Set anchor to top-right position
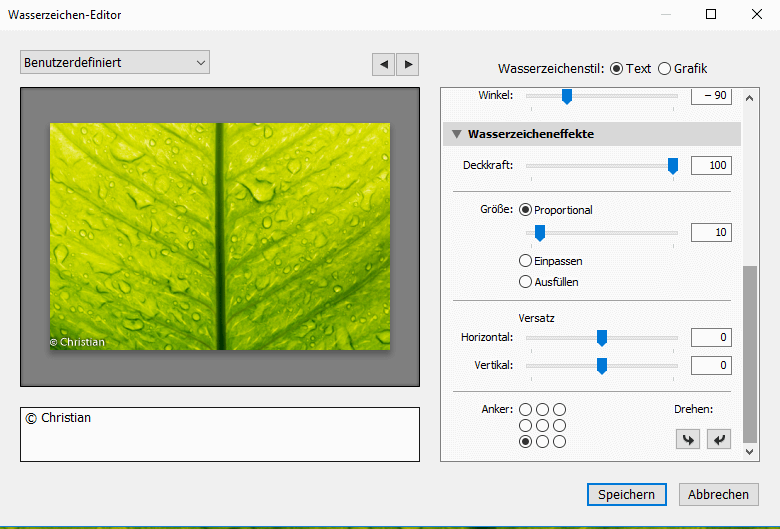The height and width of the screenshot is (529, 780). [x=560, y=410]
